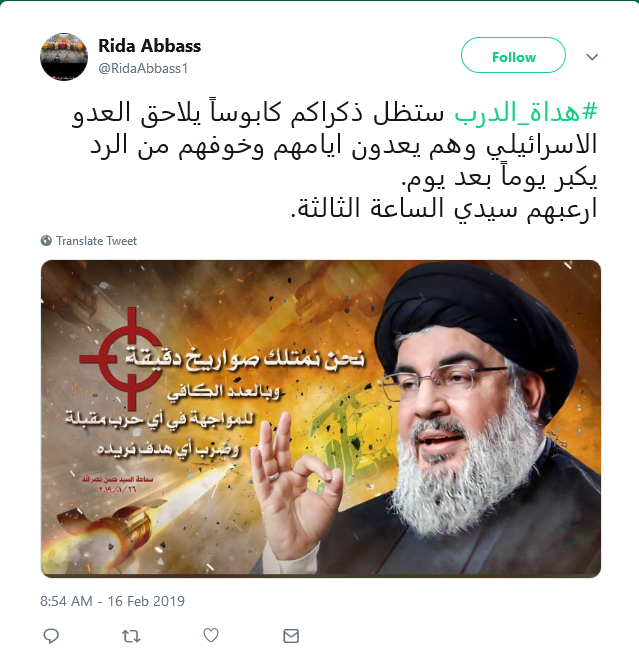Open the green Arabic hashtag link
The image size is (639, 671).
point(526,113)
